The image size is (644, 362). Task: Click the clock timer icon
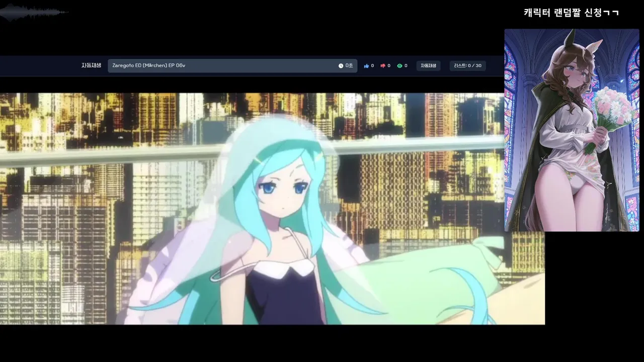tap(341, 66)
